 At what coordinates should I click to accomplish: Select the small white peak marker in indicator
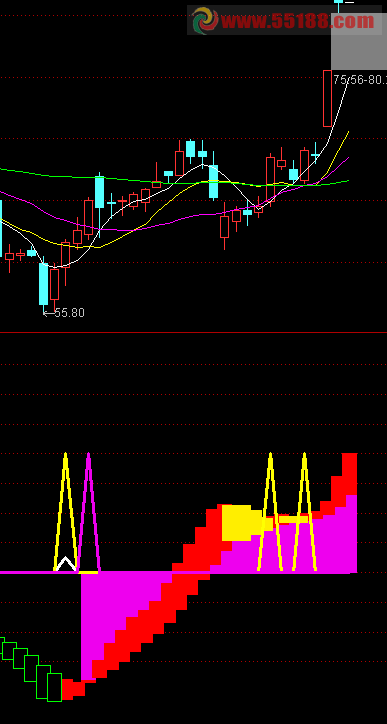[66, 564]
